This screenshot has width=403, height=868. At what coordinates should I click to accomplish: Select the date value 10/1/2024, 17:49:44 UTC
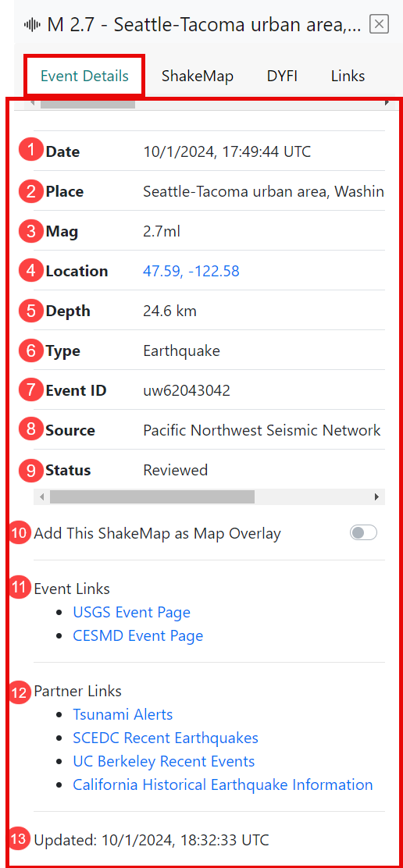coord(227,151)
